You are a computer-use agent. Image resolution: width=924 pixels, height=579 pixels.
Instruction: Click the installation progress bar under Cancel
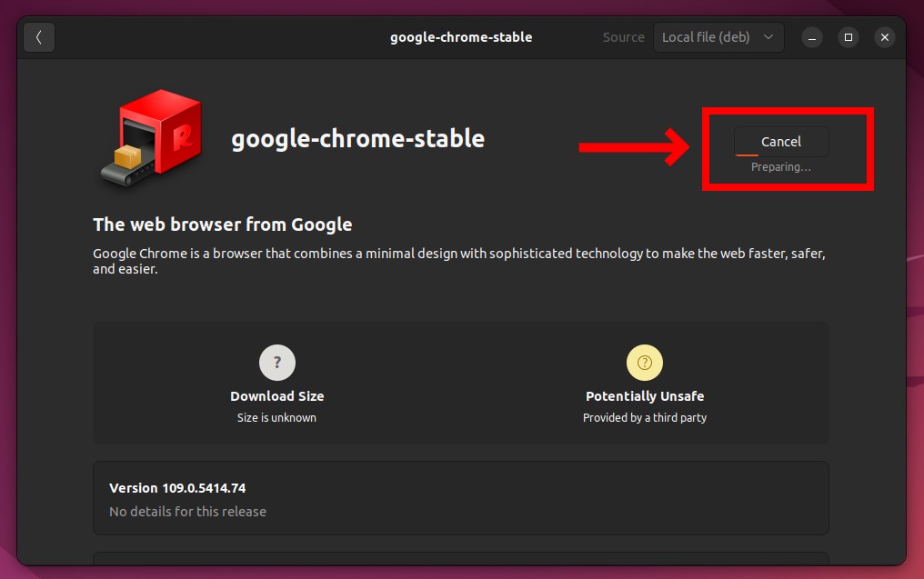[x=781, y=155]
